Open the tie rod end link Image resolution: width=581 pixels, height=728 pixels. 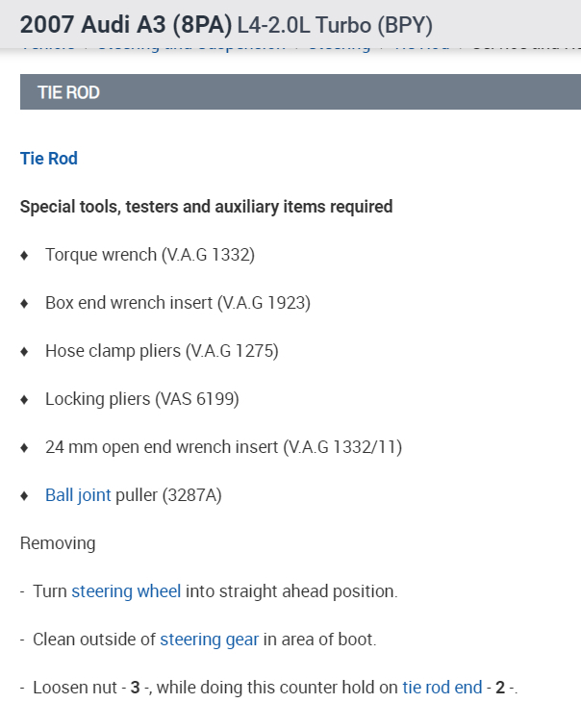[442, 688]
